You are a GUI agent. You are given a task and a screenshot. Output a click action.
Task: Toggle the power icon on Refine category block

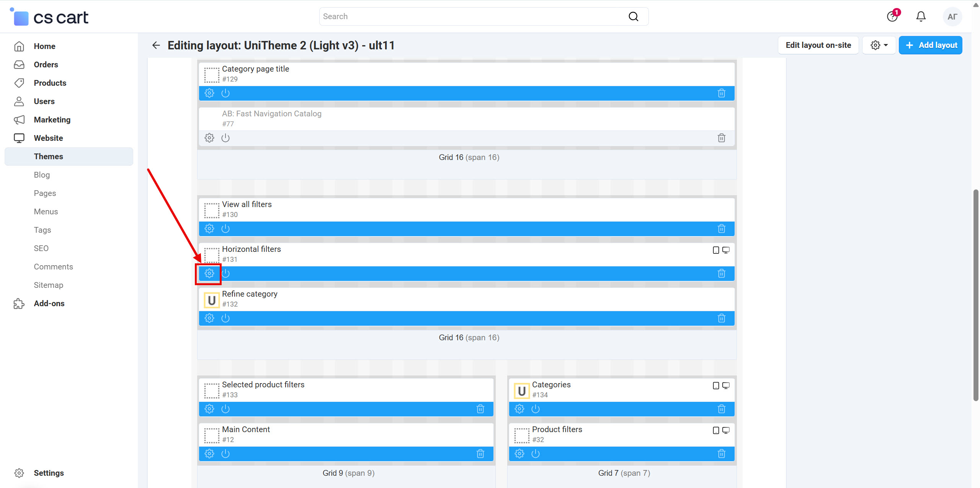[225, 318]
